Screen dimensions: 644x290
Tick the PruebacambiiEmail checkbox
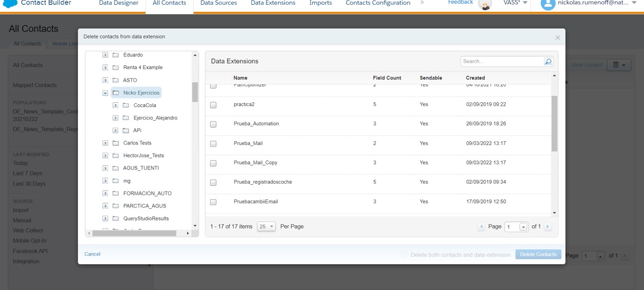[213, 202]
